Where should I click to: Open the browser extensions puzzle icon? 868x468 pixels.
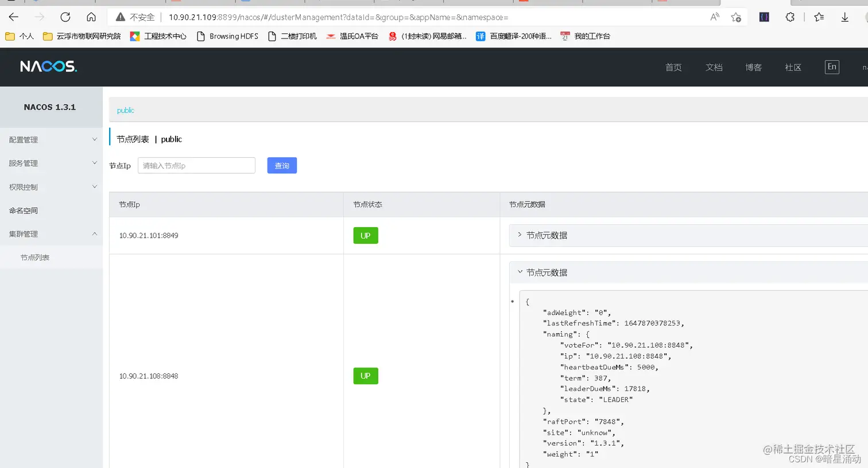coord(790,17)
